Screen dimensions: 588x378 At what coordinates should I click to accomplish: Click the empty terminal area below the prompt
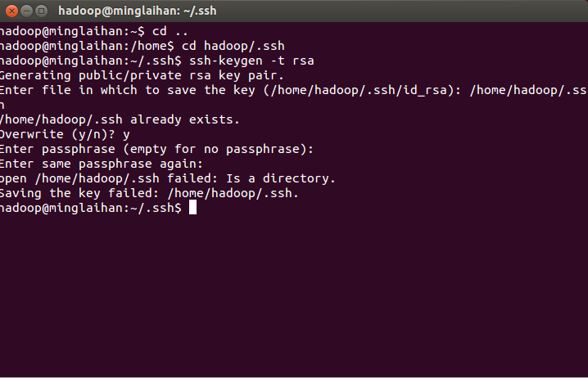pos(294,296)
